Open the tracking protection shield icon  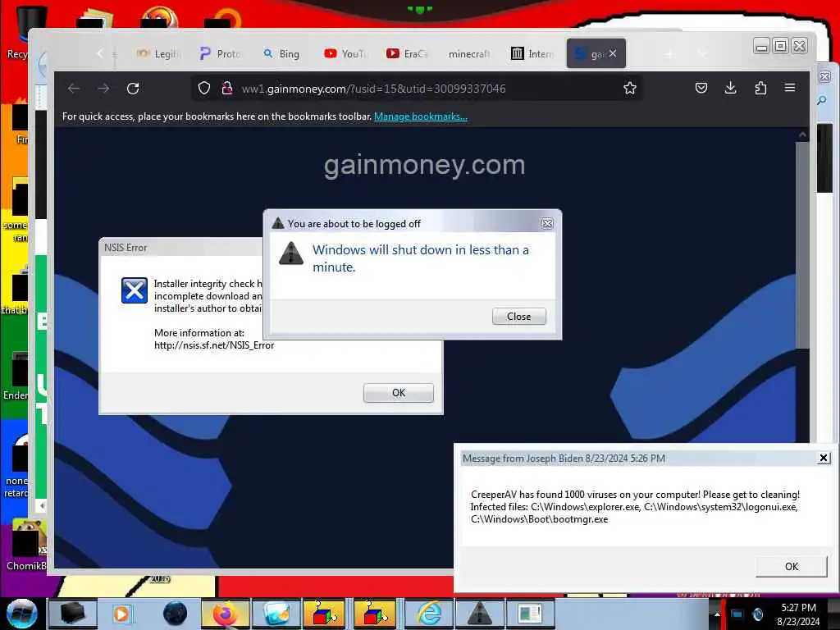click(204, 89)
